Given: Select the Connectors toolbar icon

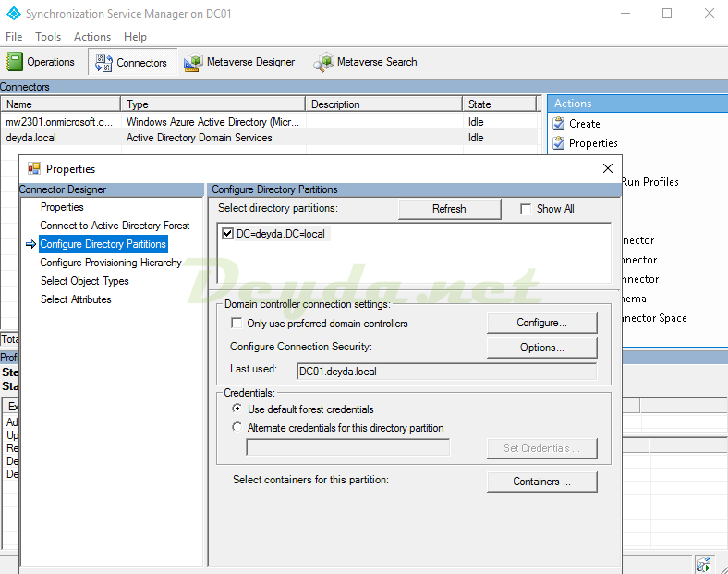Looking at the screenshot, I should point(103,63).
